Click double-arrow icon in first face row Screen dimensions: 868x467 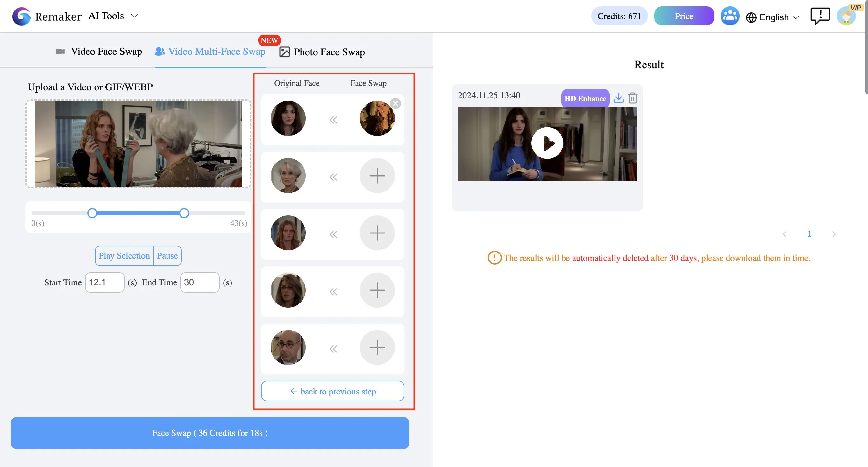[x=333, y=120]
